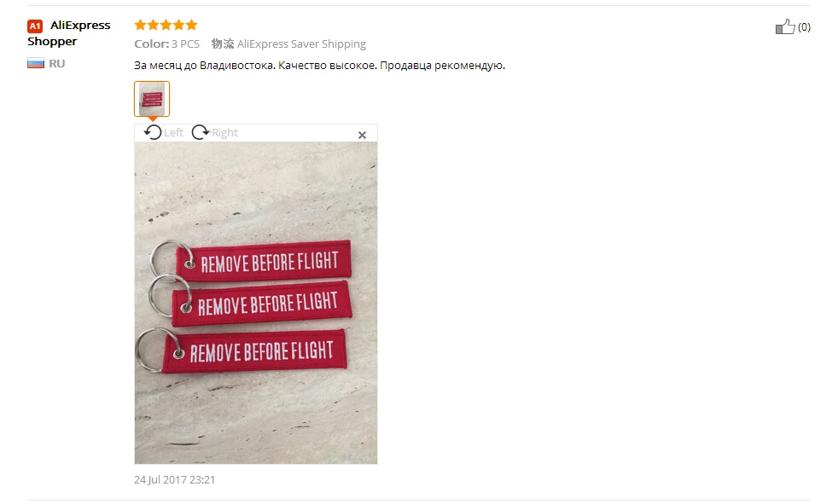This screenshot has width=838, height=504.
Task: Click the orange A1 buyer-level badge
Action: pyautogui.click(x=35, y=26)
